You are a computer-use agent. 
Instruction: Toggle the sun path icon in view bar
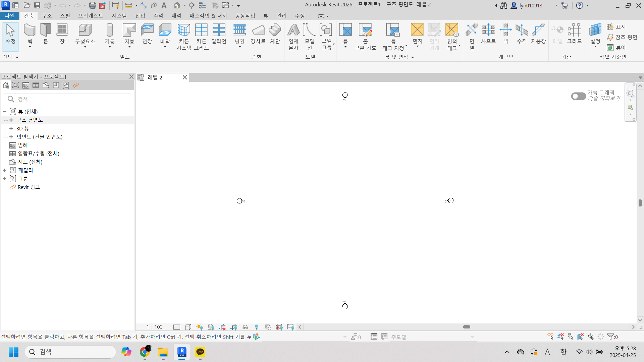pos(200,327)
